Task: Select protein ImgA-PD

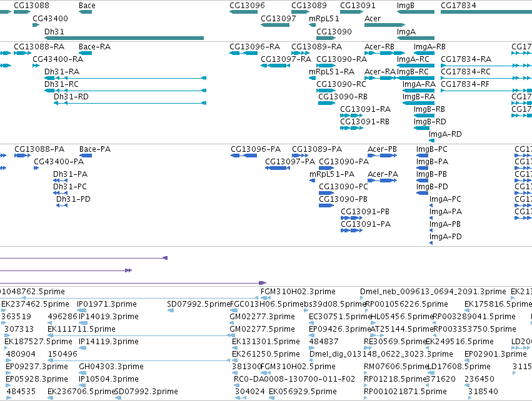Action: [431, 243]
